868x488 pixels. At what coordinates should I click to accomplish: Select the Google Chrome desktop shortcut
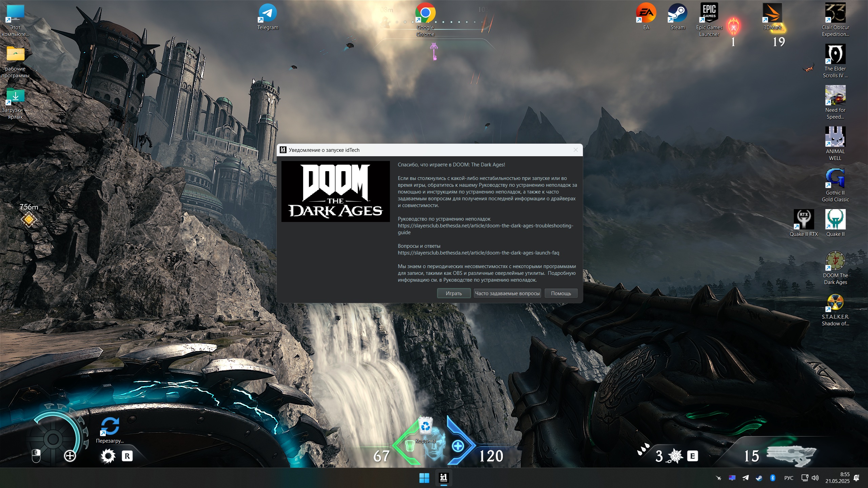coord(425,20)
